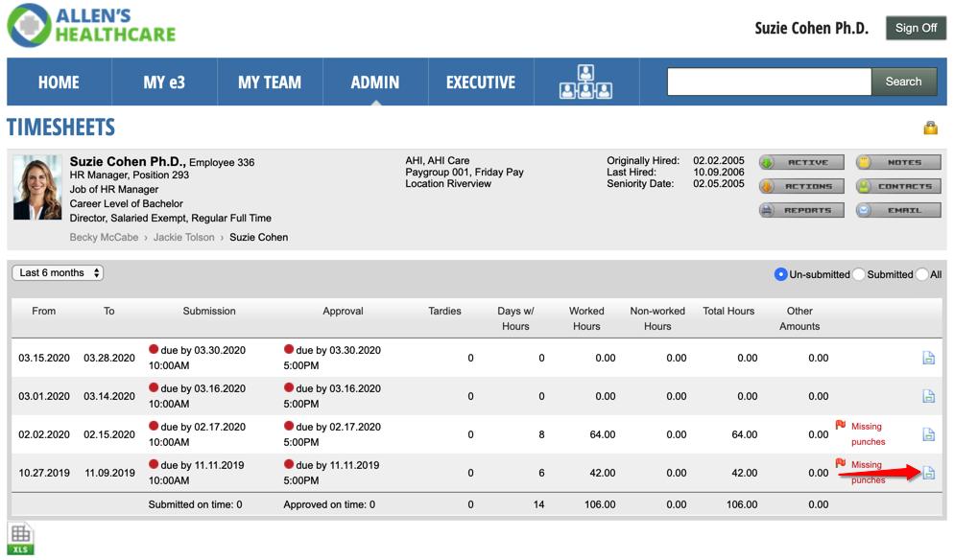Click the EMAIL button
This screenshot has width=954, height=560.
point(898,209)
